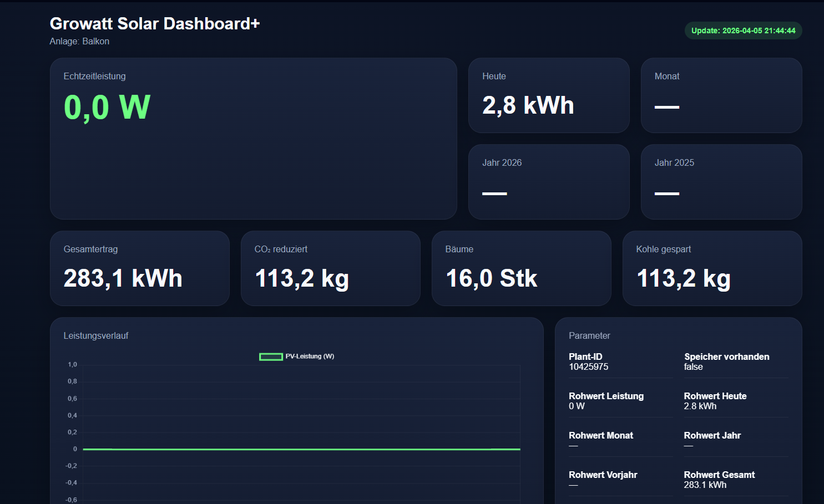Viewport: 824px width, 504px height.
Task: Click the Plant-ID parameter label
Action: pyautogui.click(x=585, y=357)
